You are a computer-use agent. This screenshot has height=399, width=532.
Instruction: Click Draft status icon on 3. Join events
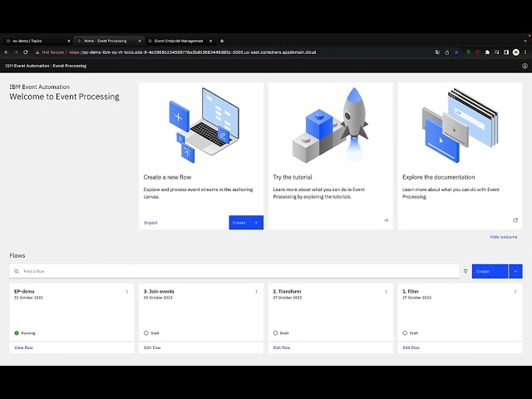pyautogui.click(x=146, y=333)
